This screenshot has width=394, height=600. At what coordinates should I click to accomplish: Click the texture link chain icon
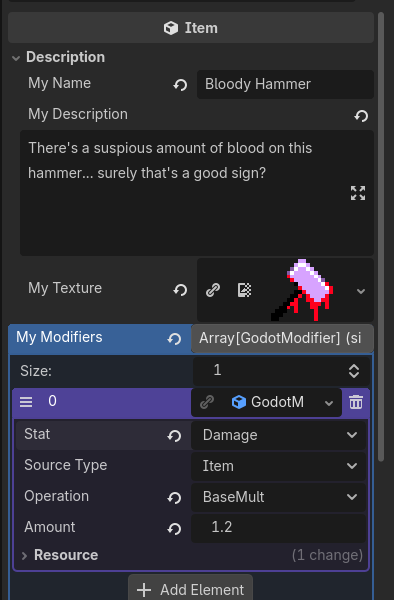[213, 290]
